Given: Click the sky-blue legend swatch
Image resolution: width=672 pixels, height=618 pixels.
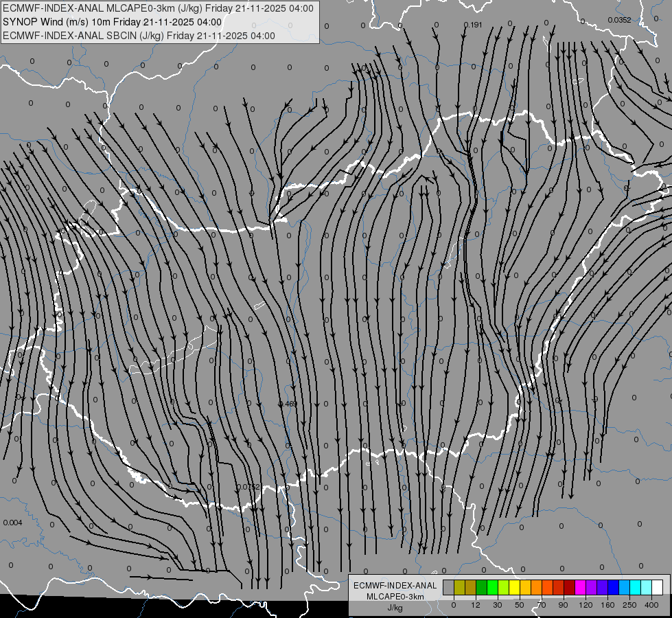Looking at the screenshot, I should click(624, 587).
